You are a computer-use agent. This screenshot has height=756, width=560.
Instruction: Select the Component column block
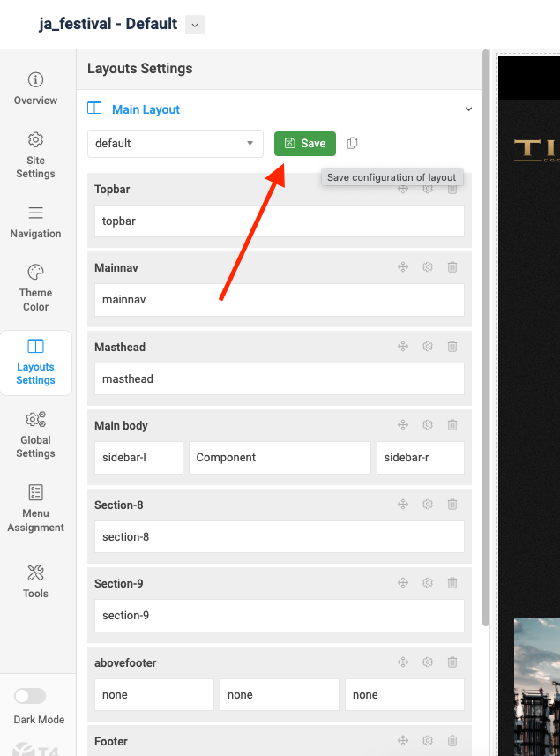tap(280, 458)
